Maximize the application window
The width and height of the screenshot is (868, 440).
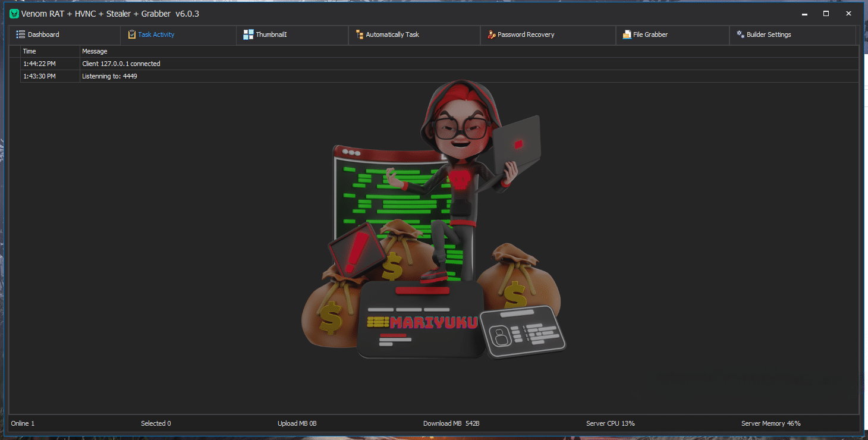(x=826, y=13)
